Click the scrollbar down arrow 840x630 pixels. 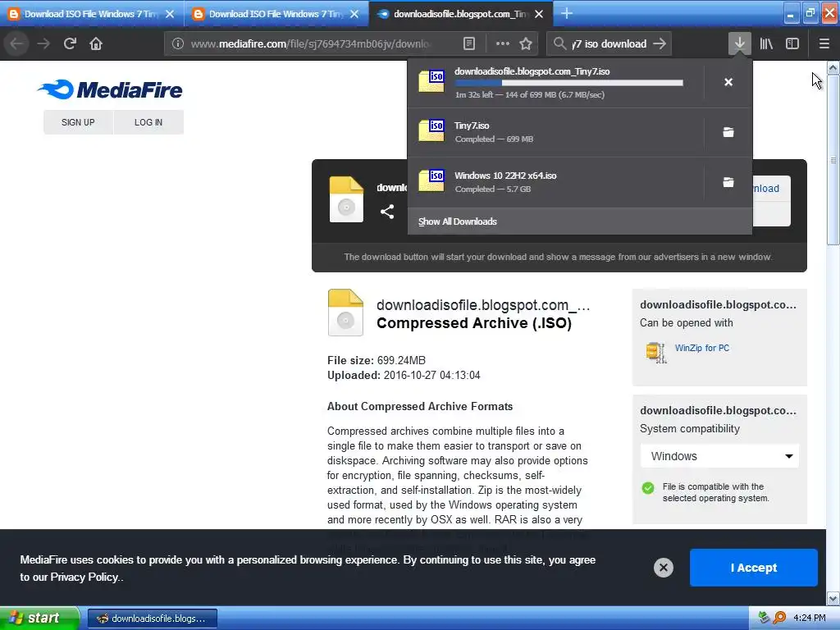click(833, 598)
